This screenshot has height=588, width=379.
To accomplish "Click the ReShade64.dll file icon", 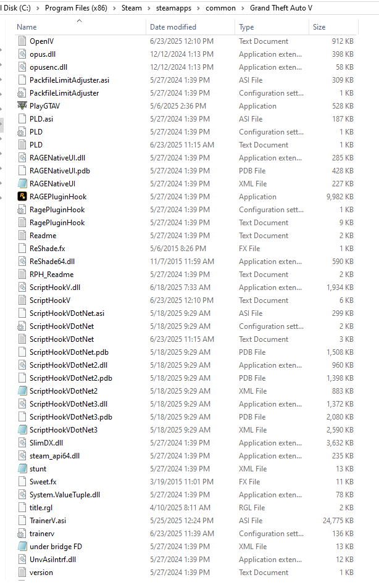I will [x=22, y=262].
